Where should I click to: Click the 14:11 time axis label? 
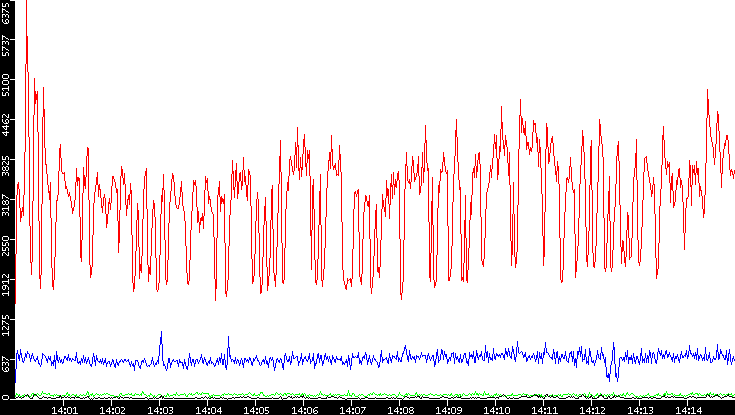pos(544,410)
